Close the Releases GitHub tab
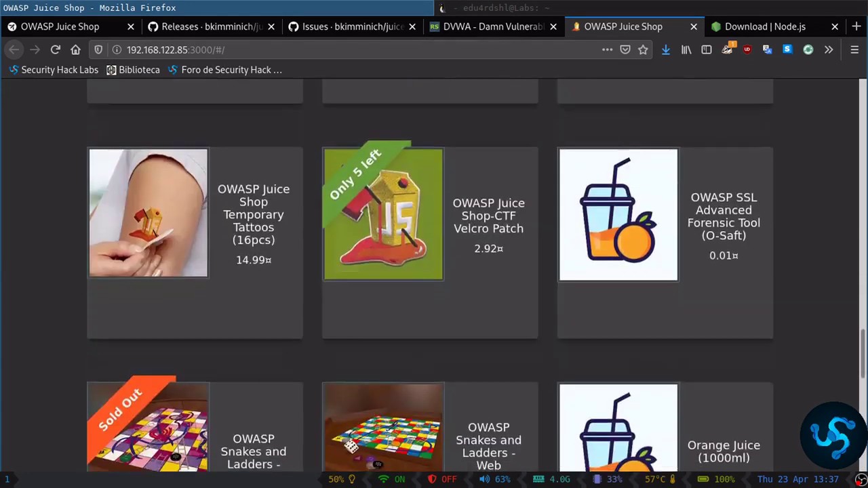 tap(271, 26)
